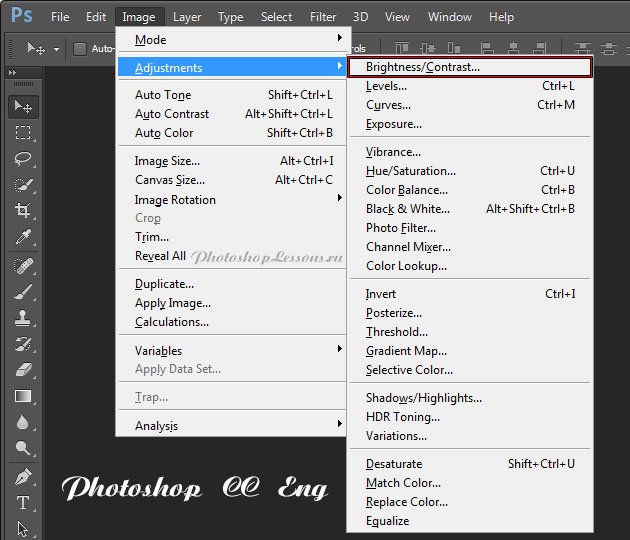Open the Filter menu
The width and height of the screenshot is (630, 540).
(323, 17)
